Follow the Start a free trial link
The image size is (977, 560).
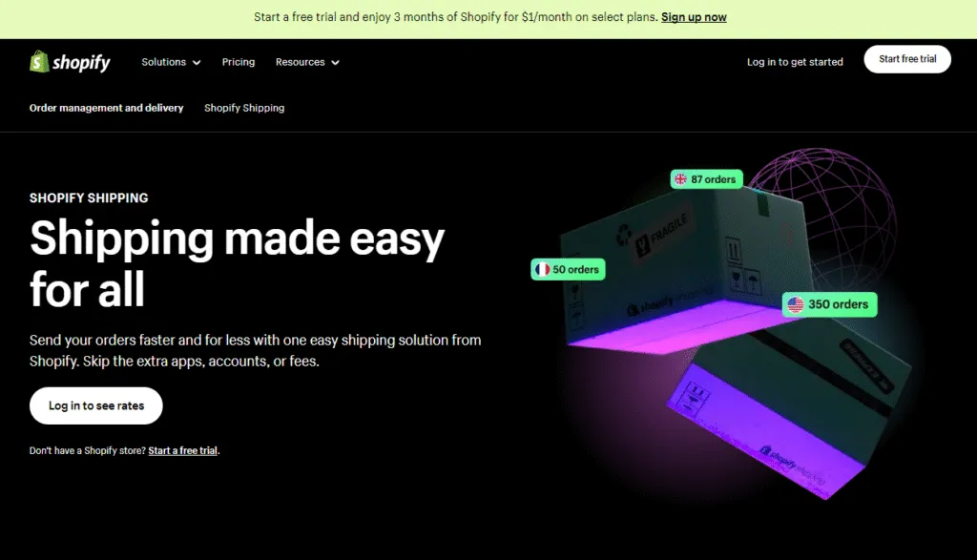click(182, 449)
